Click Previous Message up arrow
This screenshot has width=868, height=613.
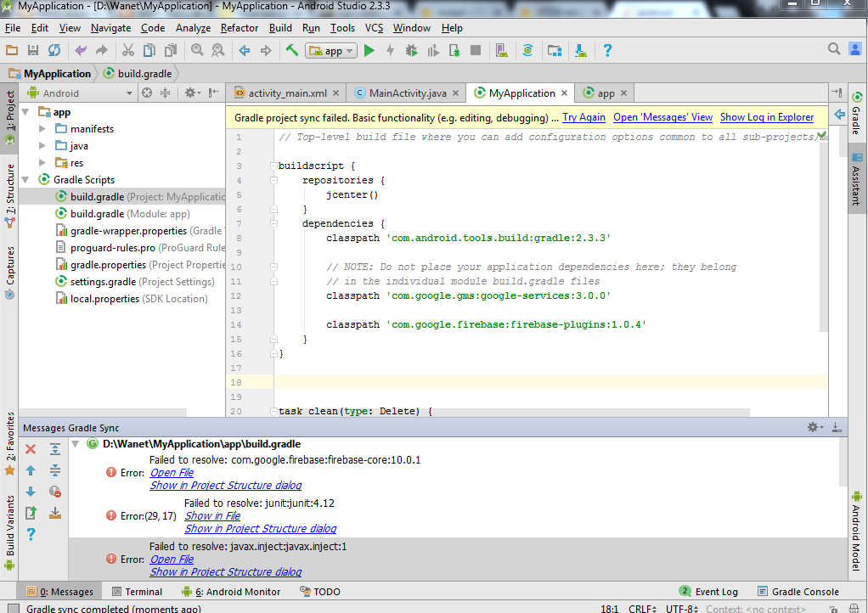tap(31, 470)
